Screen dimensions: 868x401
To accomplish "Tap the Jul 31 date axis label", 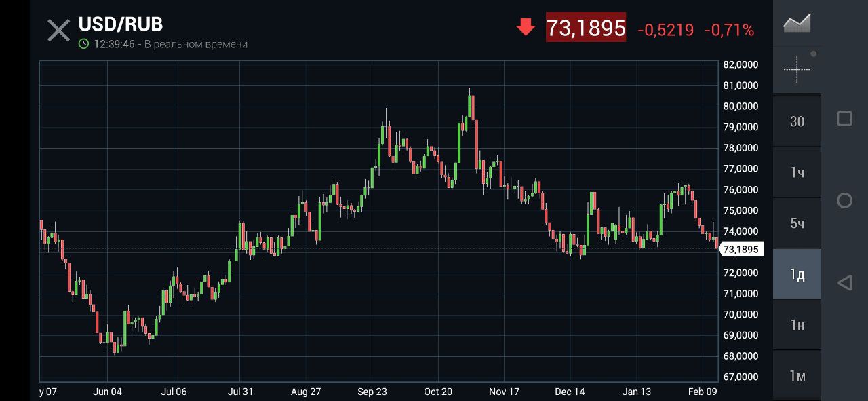I will 240,392.
